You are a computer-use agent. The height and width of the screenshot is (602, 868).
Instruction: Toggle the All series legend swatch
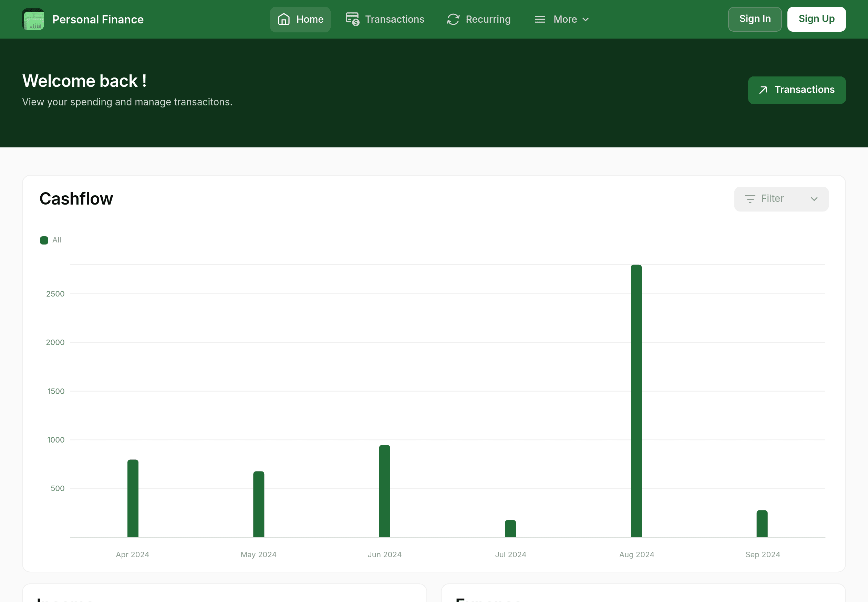44,240
